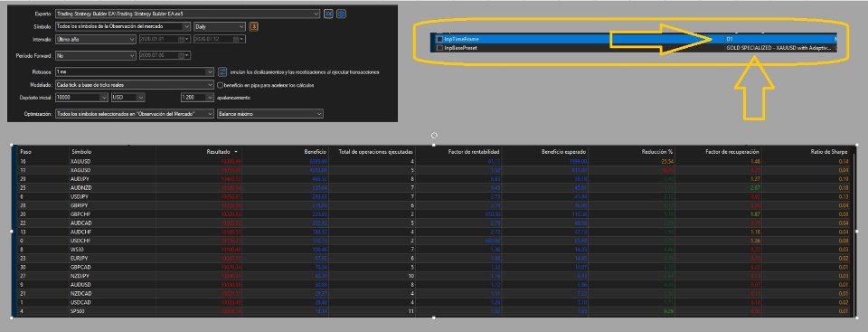Open the Depósito inicial amount dropdown 10000
The height and width of the screenshot is (332, 868).
[81, 98]
